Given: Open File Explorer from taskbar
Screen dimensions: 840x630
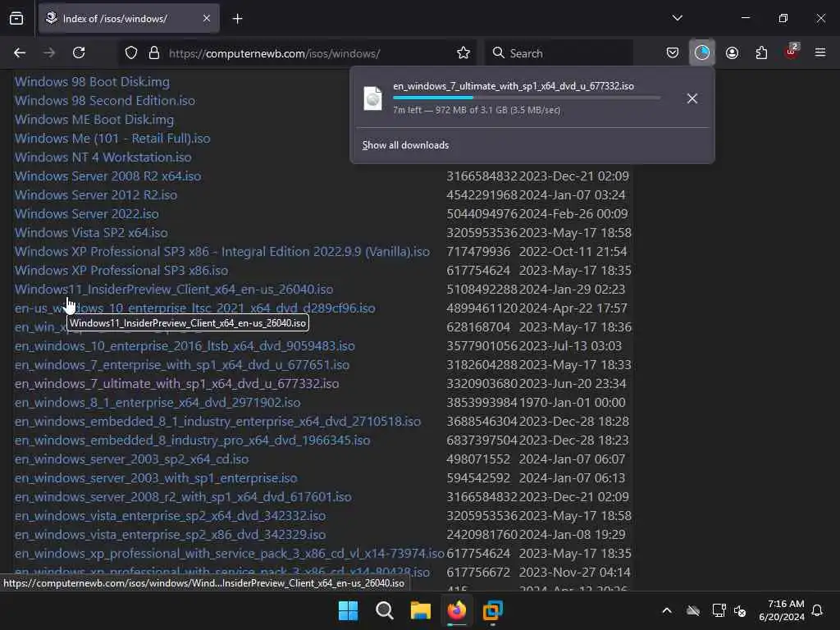Looking at the screenshot, I should 421,610.
